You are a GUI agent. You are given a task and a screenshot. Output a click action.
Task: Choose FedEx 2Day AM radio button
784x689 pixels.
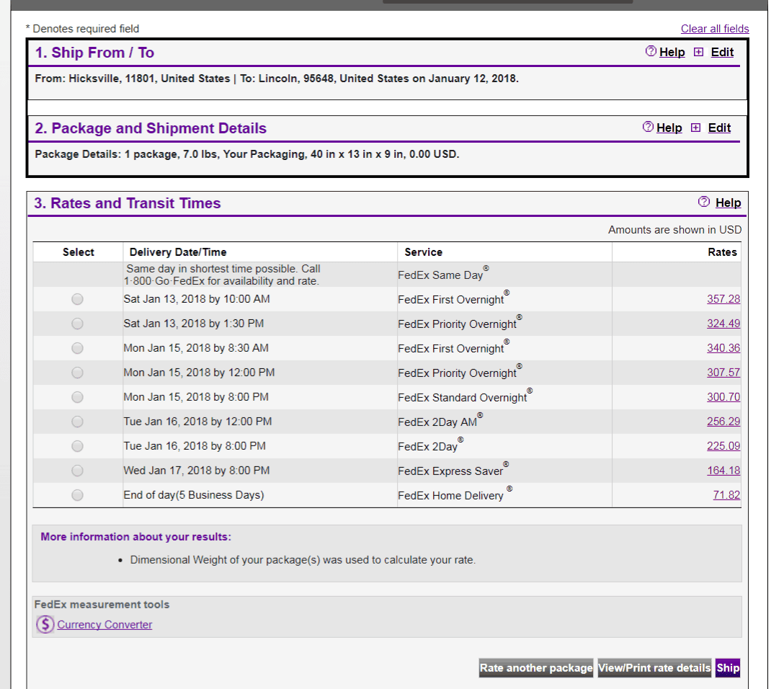[77, 422]
